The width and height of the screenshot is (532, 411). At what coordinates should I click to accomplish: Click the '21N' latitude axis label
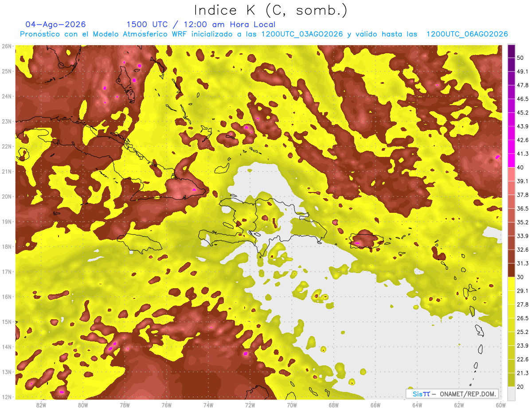click(x=6, y=171)
